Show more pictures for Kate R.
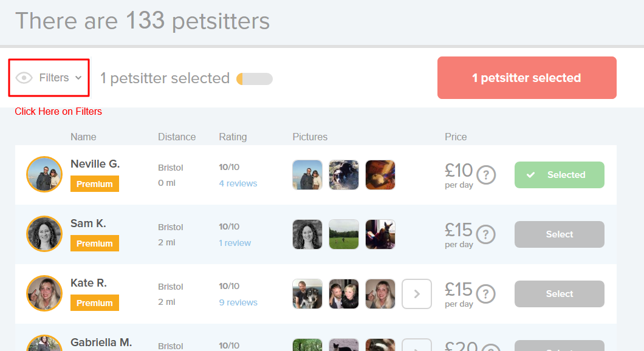 417,294
